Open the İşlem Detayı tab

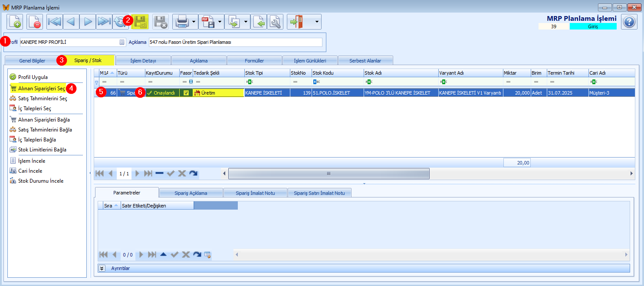click(143, 60)
